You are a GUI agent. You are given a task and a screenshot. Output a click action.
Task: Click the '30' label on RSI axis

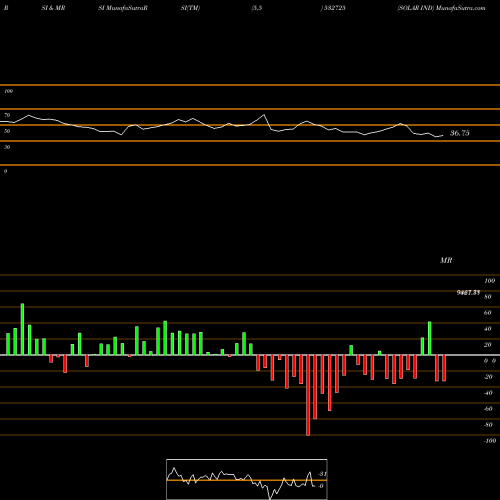click(x=7, y=147)
